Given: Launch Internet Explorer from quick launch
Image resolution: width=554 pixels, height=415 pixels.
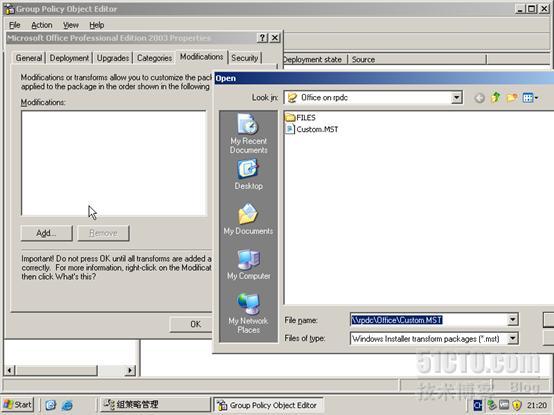Looking at the screenshot, I should 67,405.
